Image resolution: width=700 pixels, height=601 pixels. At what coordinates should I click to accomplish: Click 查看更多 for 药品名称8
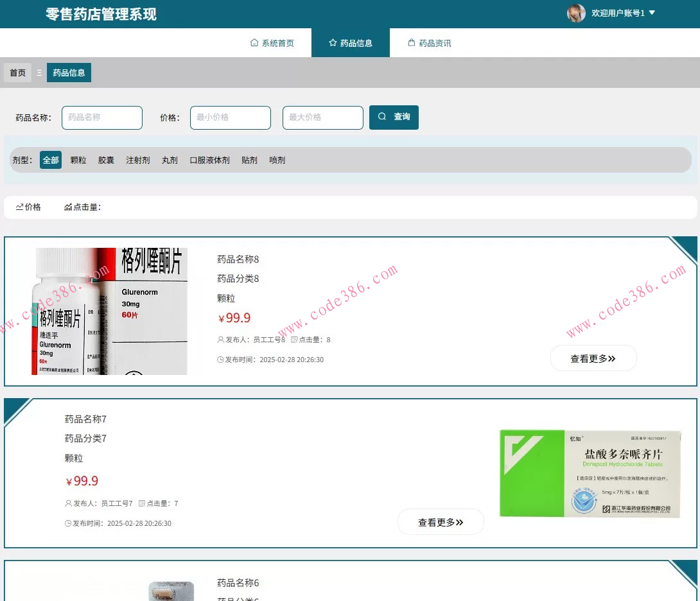[x=593, y=358]
